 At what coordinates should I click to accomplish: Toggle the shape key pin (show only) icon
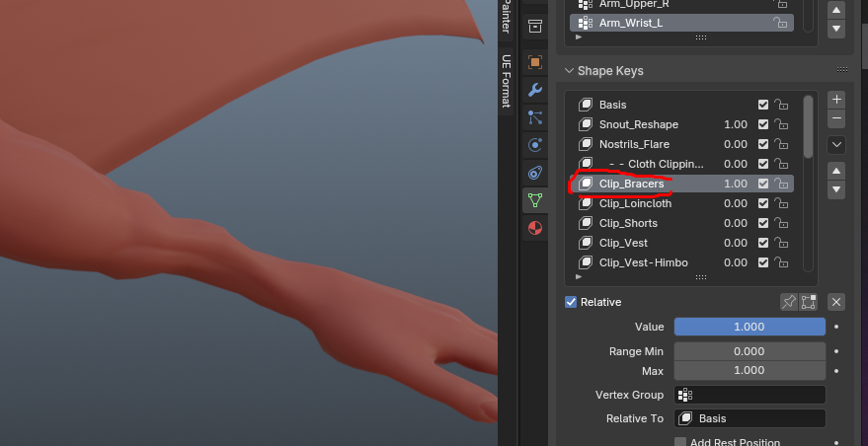789,302
